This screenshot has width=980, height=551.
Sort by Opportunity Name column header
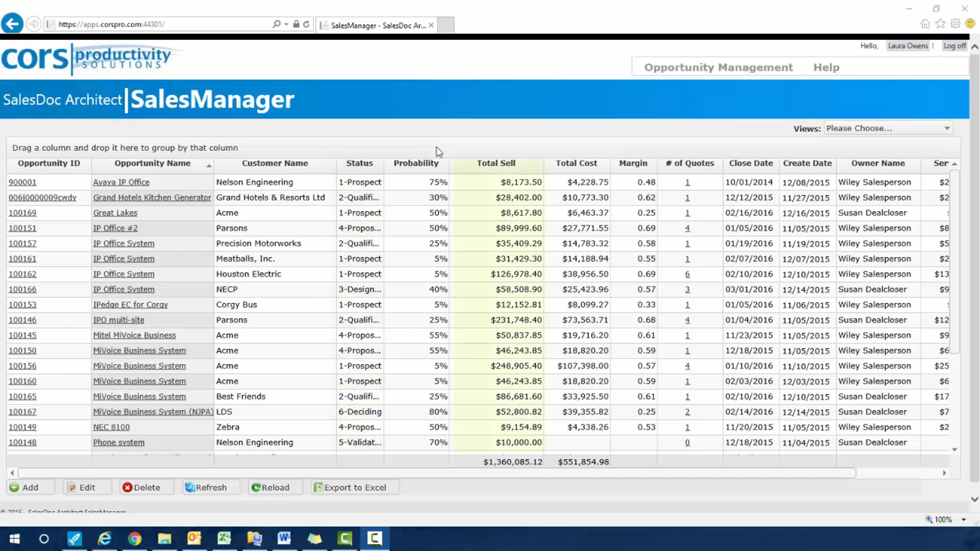point(152,163)
